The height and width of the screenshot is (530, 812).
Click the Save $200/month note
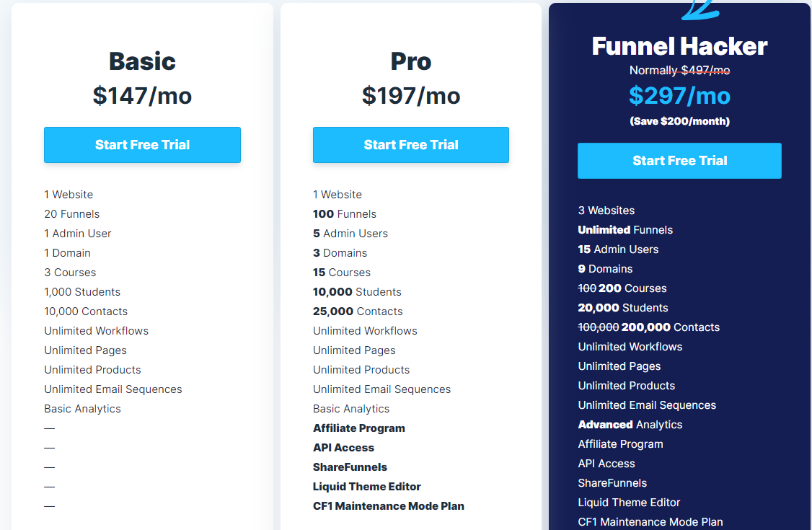(679, 121)
